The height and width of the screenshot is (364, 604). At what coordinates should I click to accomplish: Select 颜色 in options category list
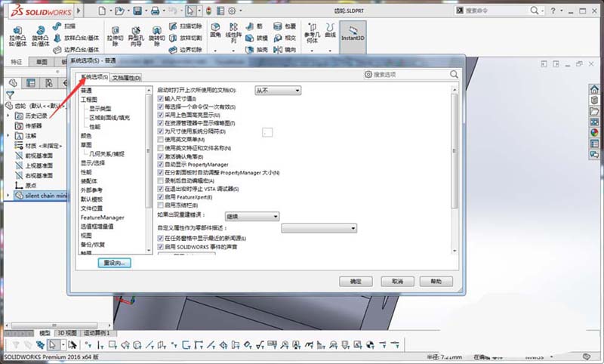pos(86,136)
